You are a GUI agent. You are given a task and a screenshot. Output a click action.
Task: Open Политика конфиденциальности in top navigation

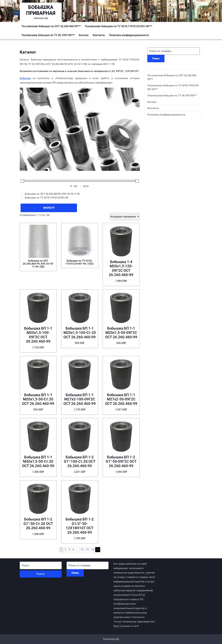[x=129, y=35]
